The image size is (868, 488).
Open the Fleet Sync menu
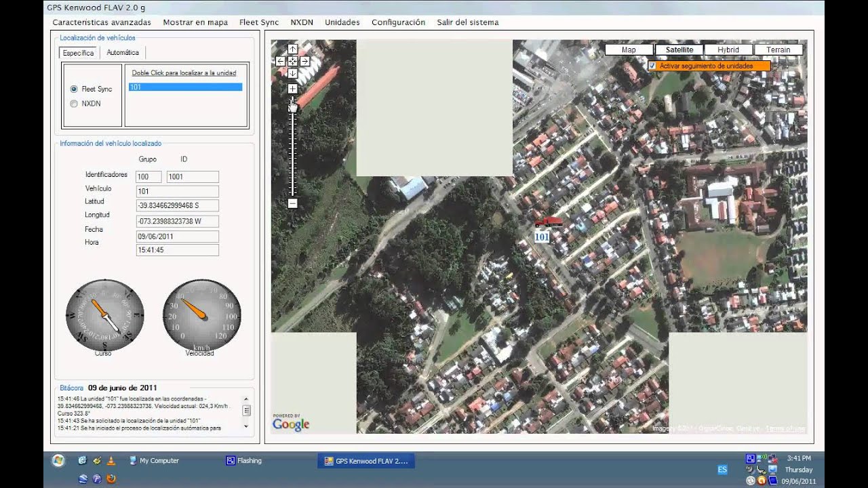click(259, 22)
